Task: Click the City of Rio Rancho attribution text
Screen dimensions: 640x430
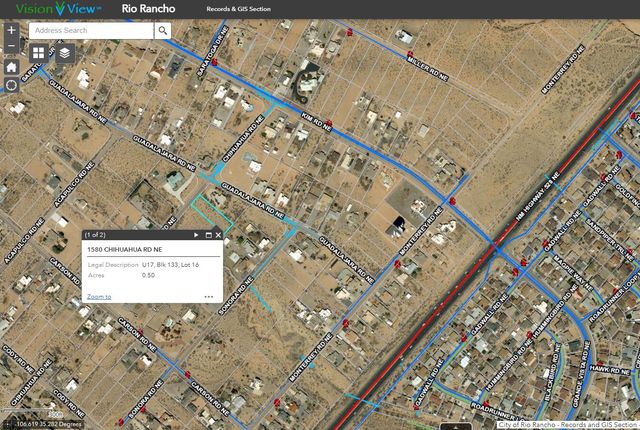Action: [x=566, y=424]
